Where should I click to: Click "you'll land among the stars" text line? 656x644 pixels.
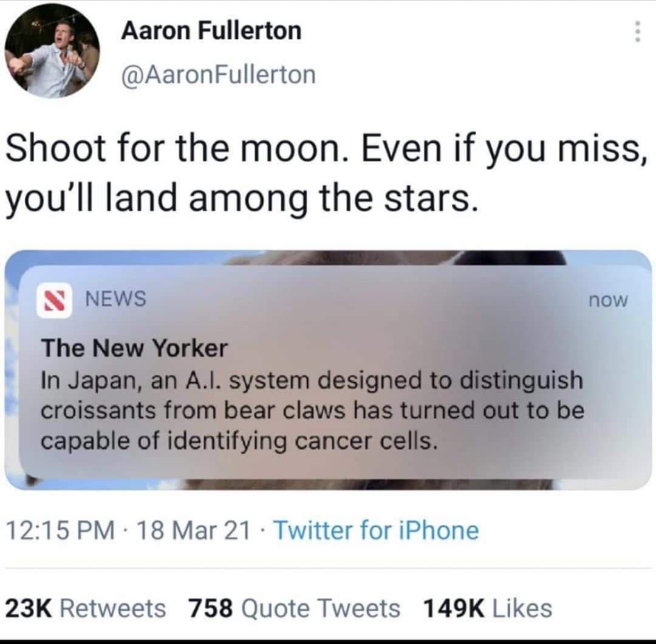[239, 199]
